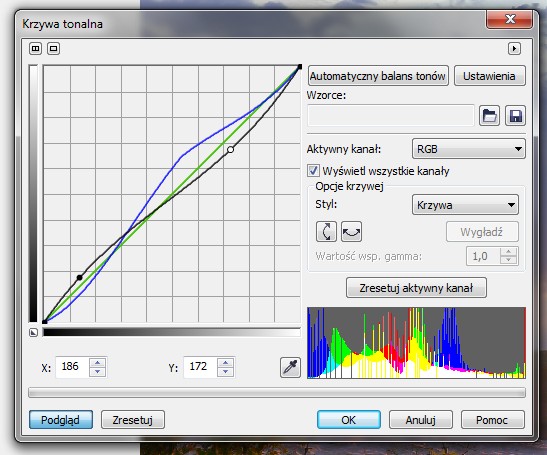547x455 pixels.
Task: Click the save preset floppy disk icon
Action: pyautogui.click(x=516, y=115)
